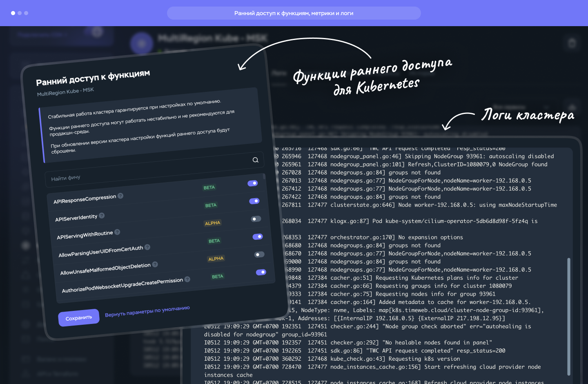Screen dimensions: 588x384
Task: Click the search magnifier icon in feature search
Action: click(256, 160)
